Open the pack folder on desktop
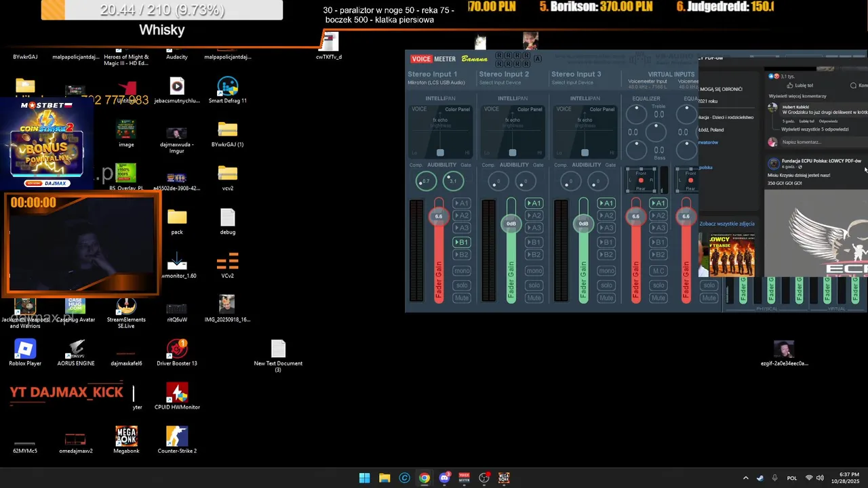 177,221
